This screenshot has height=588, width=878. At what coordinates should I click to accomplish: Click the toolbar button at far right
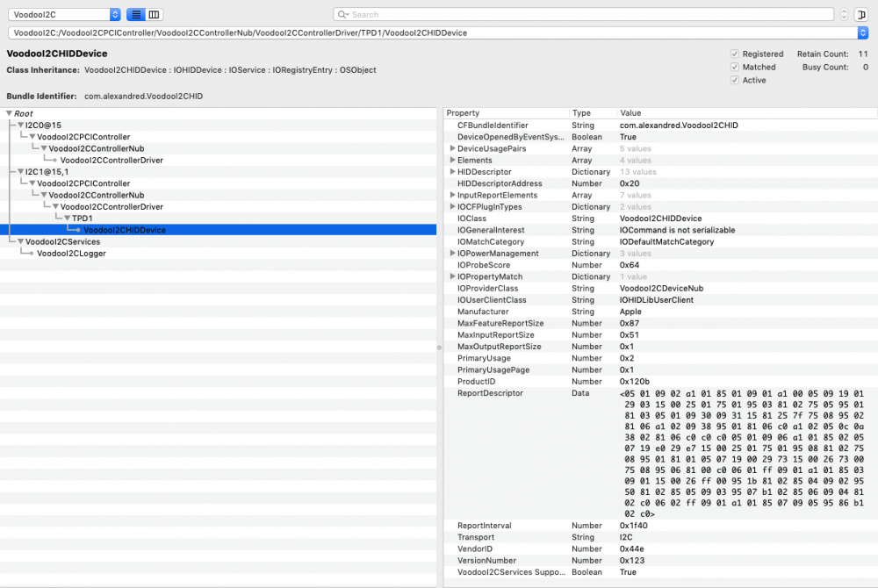861,15
